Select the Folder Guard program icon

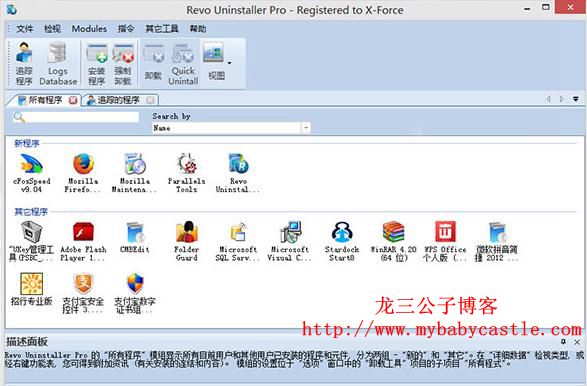tap(186, 241)
